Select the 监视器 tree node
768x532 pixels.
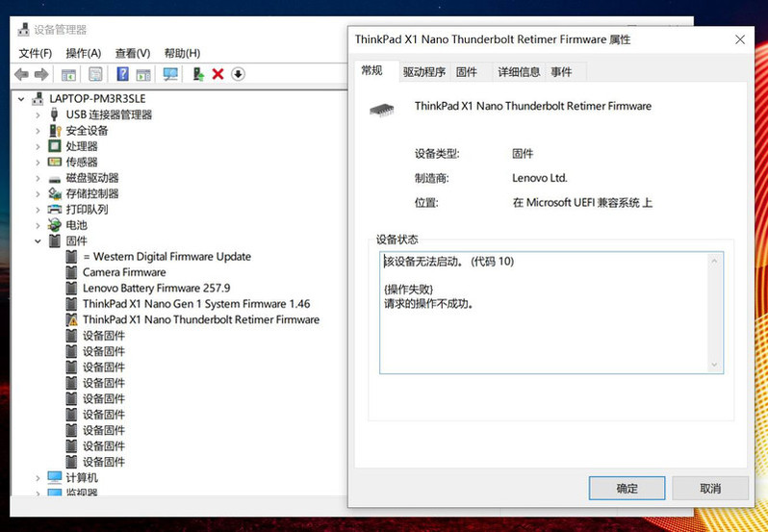click(x=82, y=493)
